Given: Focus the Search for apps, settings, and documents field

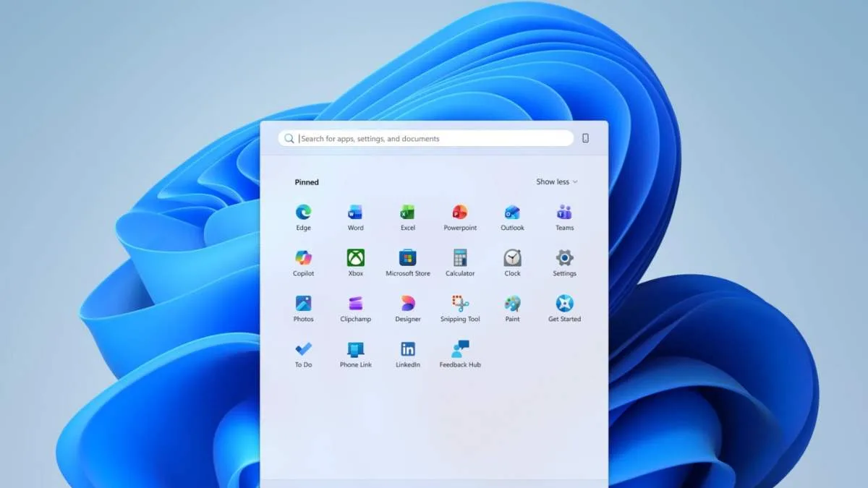Looking at the screenshot, I should tap(425, 138).
